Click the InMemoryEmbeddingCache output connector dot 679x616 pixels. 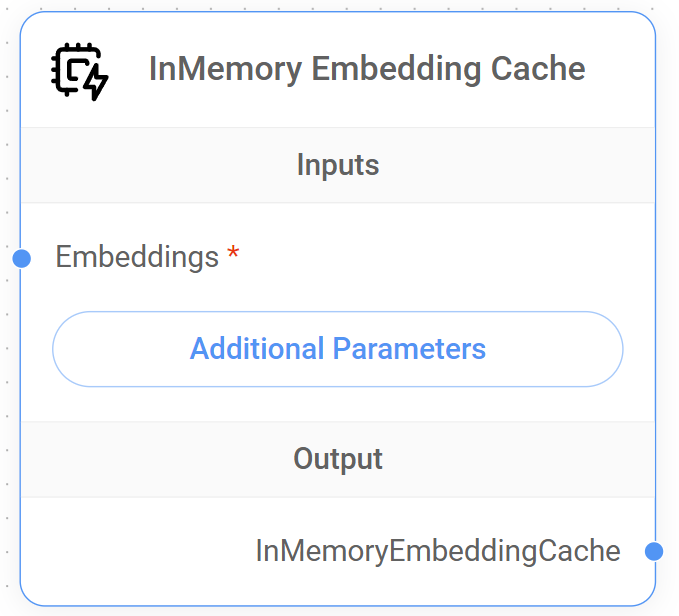pos(654,551)
